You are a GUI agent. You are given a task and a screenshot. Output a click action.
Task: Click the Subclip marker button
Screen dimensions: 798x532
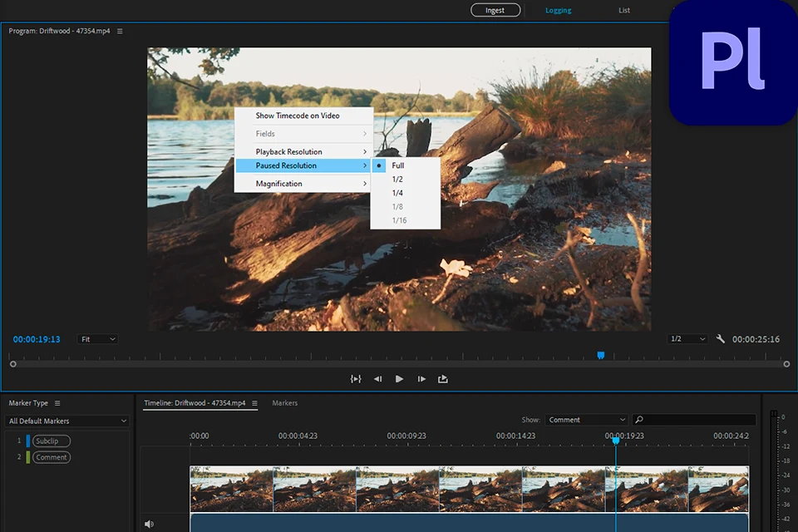[52, 441]
